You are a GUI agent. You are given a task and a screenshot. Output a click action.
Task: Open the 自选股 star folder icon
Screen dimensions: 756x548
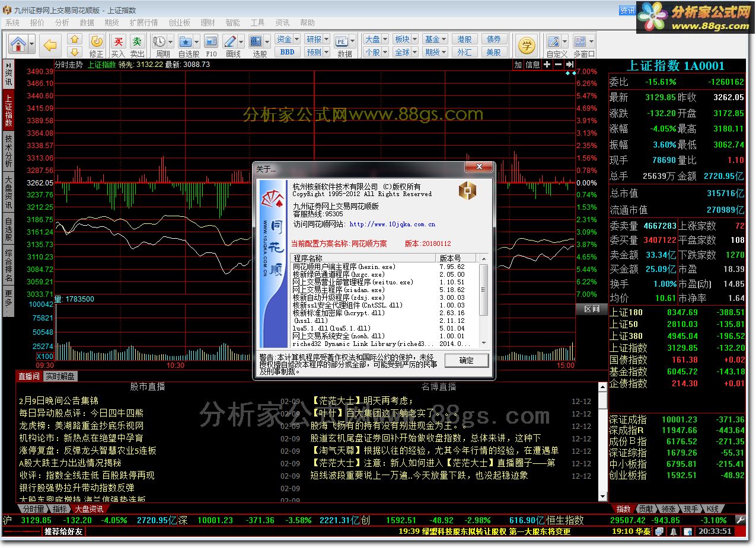[186, 41]
